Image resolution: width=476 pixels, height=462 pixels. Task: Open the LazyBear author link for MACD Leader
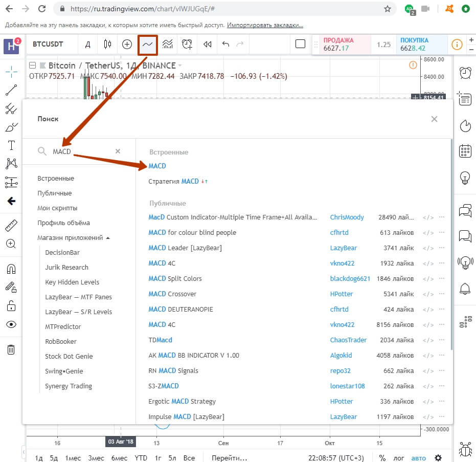(343, 248)
